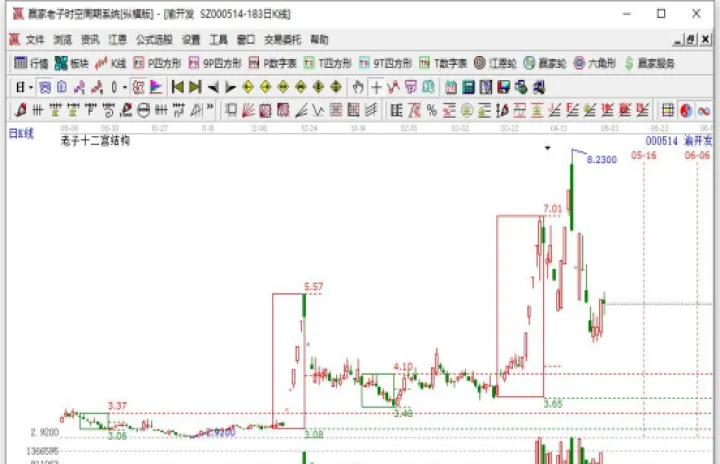
Task: Open the 工具 menu
Action: (219, 40)
